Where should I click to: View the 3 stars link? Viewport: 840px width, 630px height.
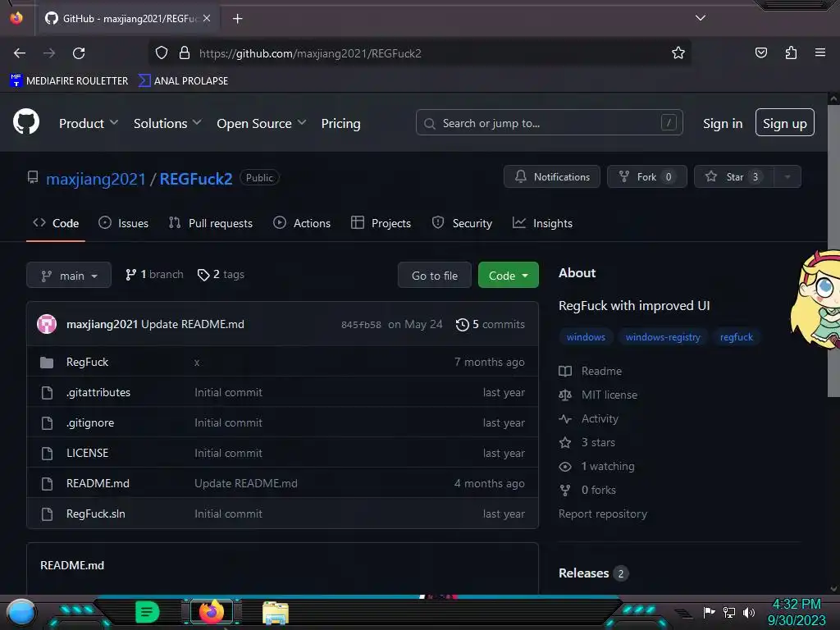(587, 442)
